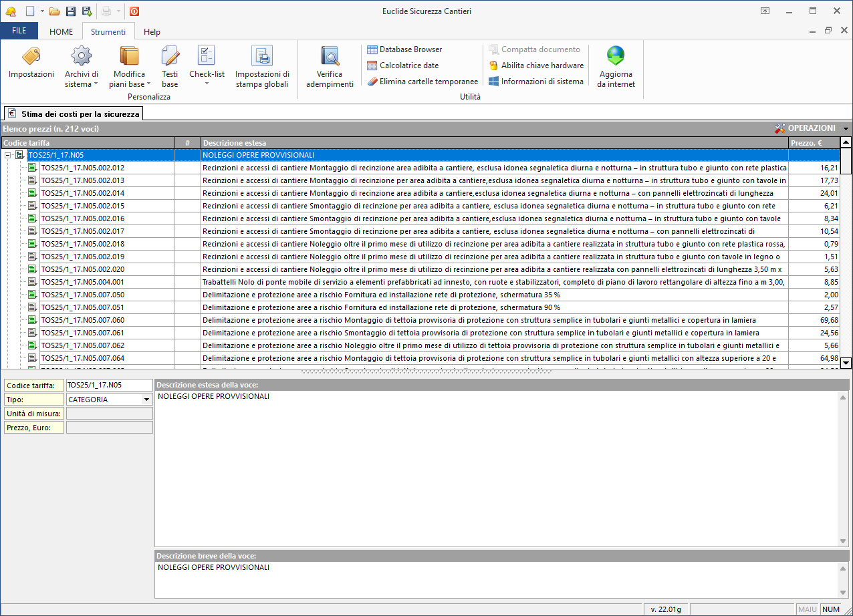Switch to the HOME ribbon tab

[x=62, y=31]
